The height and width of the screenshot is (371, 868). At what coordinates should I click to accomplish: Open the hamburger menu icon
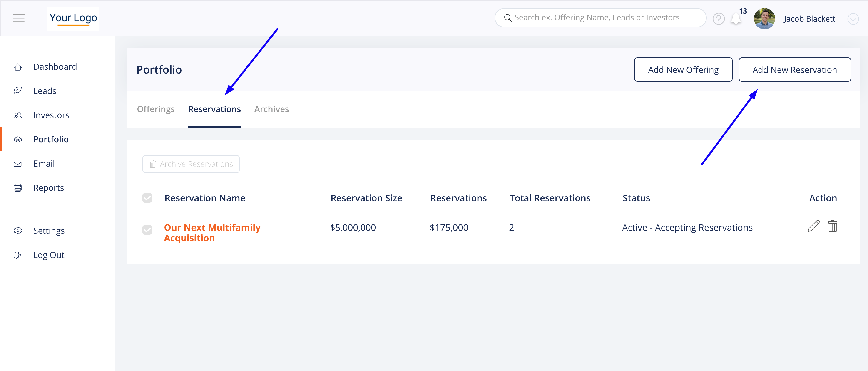[19, 18]
